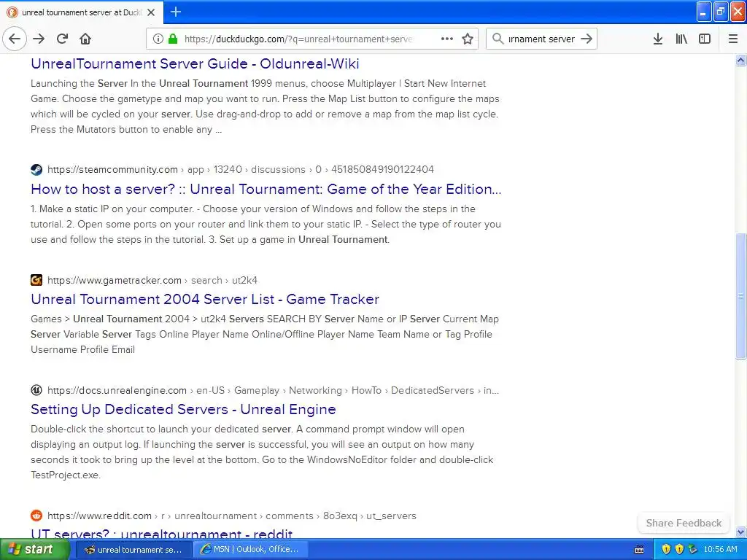Go back to the previous page
Viewport: 747px width, 560px height.
(x=15, y=39)
